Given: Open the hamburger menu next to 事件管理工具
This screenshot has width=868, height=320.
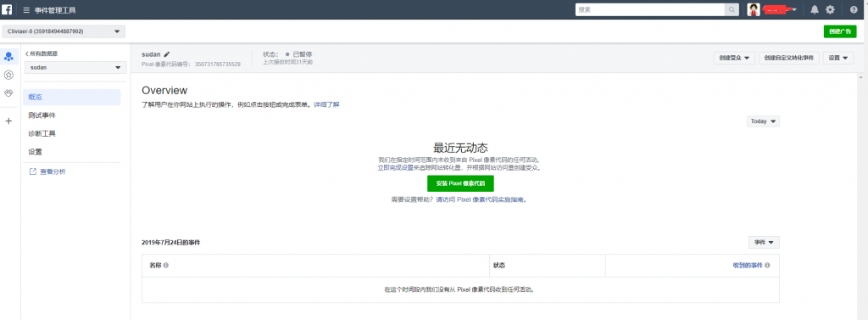Looking at the screenshot, I should (x=26, y=10).
